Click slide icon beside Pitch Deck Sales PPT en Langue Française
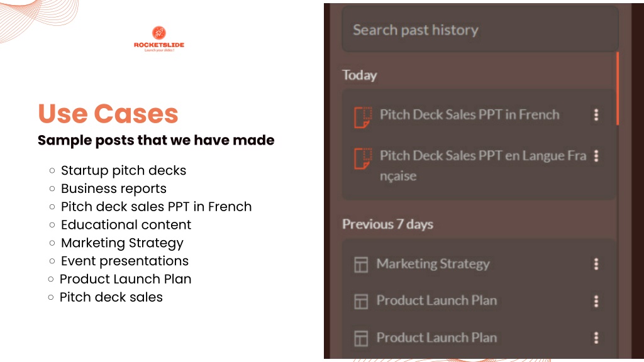The image size is (644, 362). coord(363,158)
